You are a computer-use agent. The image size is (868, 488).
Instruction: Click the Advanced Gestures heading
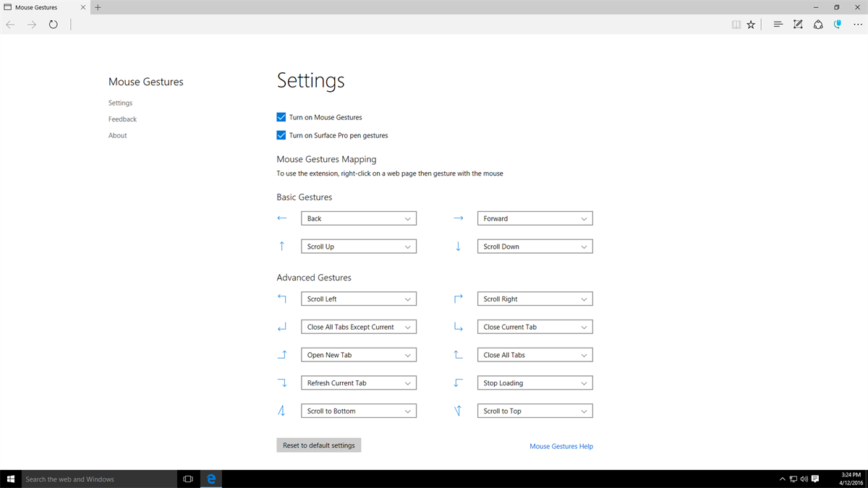coord(314,278)
